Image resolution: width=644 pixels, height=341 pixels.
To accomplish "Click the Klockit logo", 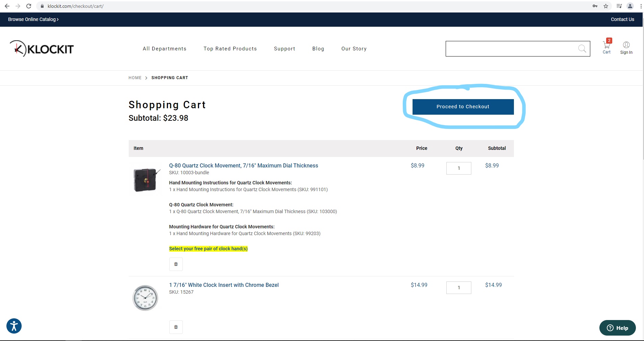I will point(42,49).
